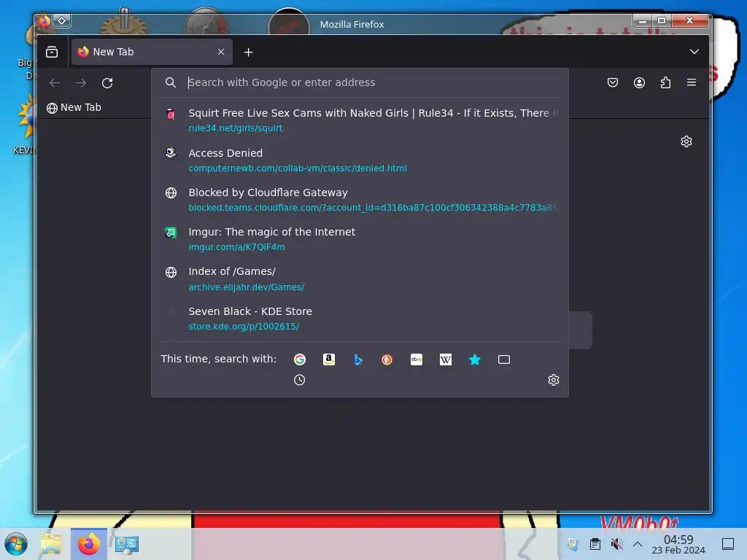Click the store.kde.org/p/1002615/ URL text

pyautogui.click(x=244, y=327)
